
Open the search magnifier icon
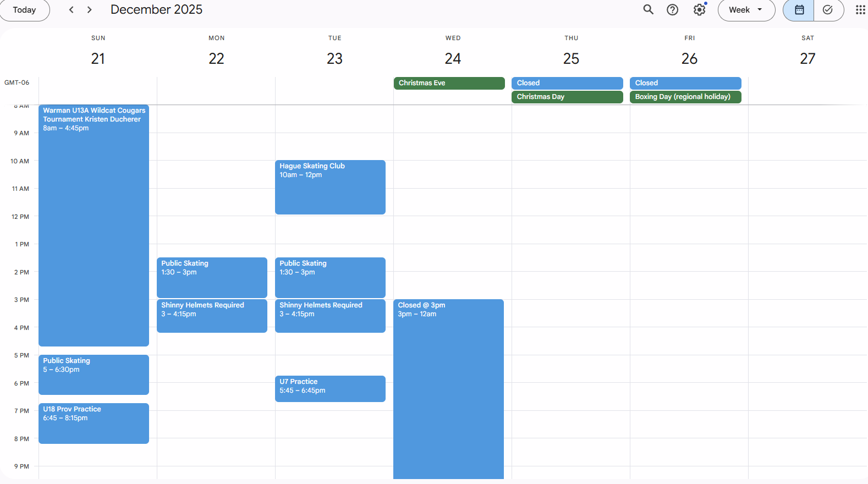(649, 10)
